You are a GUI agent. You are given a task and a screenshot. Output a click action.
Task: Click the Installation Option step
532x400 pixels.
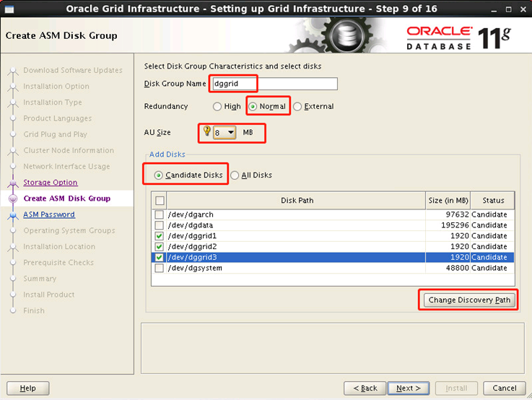(56, 86)
